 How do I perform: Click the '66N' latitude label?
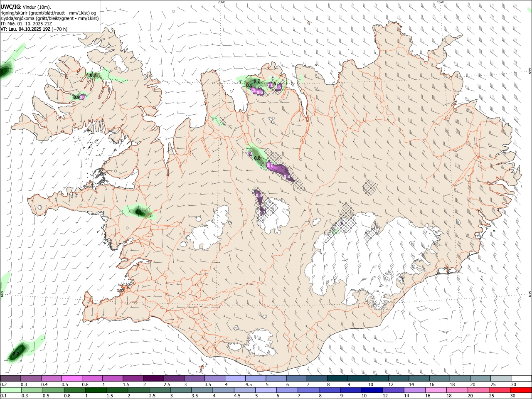pos(530,71)
